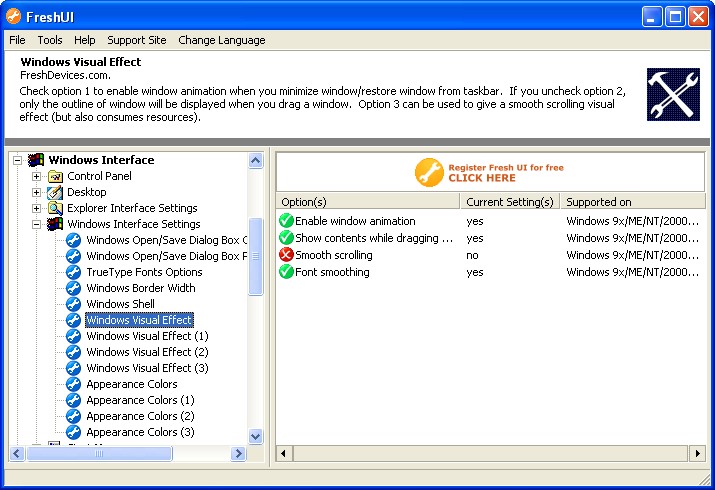Sort by the Option(s) column header
This screenshot has width=715, height=490.
coord(368,202)
